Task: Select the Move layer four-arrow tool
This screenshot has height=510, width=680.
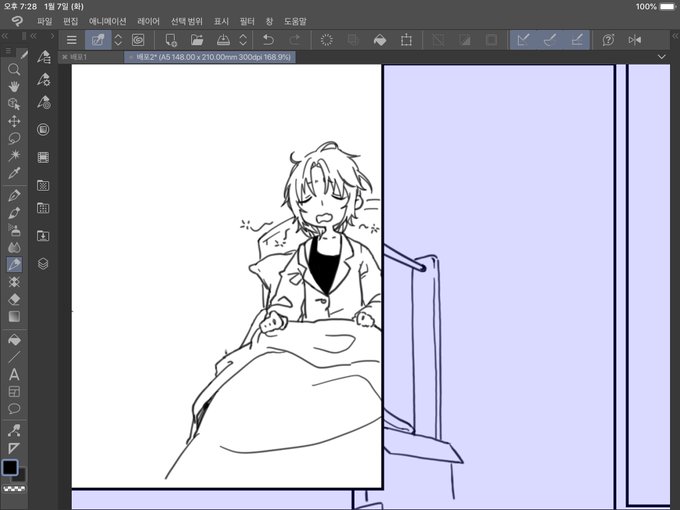Action: pos(14,121)
